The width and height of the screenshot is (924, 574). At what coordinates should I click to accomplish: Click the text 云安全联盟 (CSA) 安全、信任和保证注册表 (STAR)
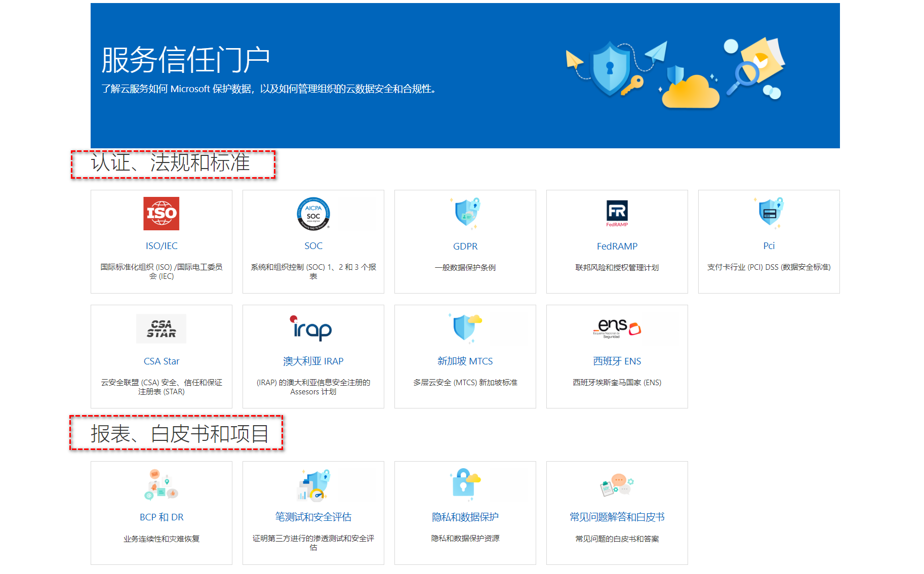coord(162,387)
